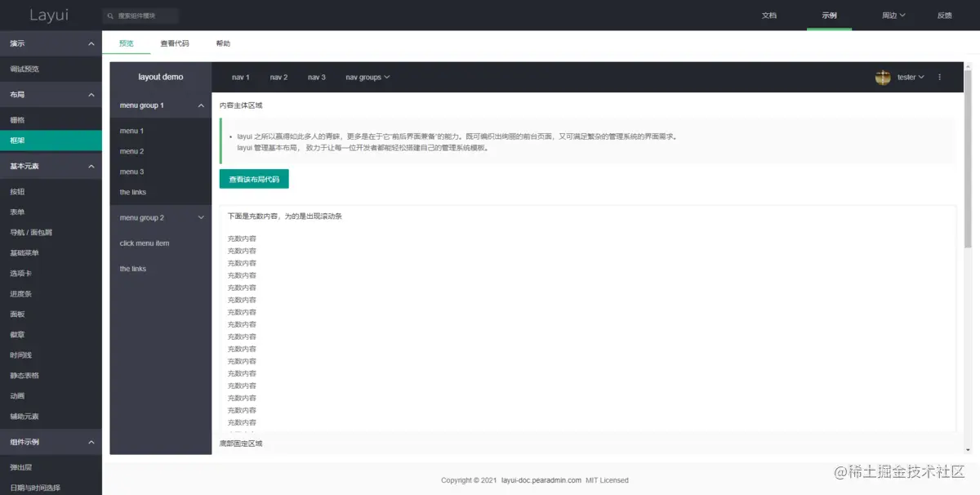Select nav 3 in demo header

317,77
